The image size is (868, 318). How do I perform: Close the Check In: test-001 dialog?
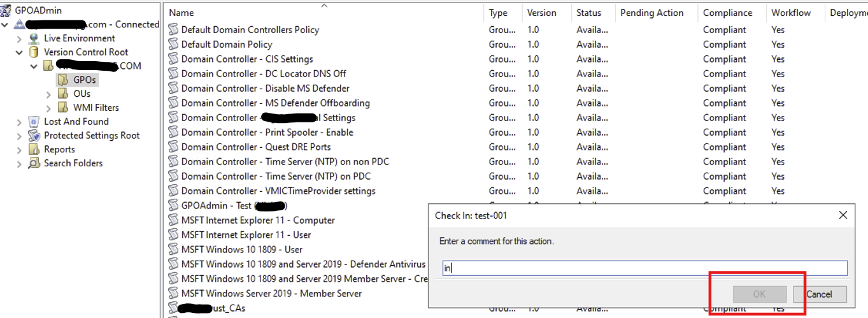843,215
